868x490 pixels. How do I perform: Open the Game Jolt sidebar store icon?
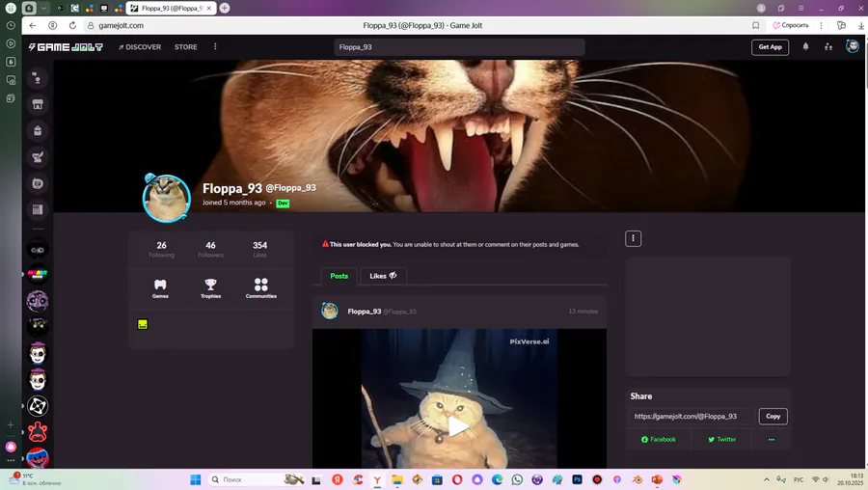coord(38,104)
